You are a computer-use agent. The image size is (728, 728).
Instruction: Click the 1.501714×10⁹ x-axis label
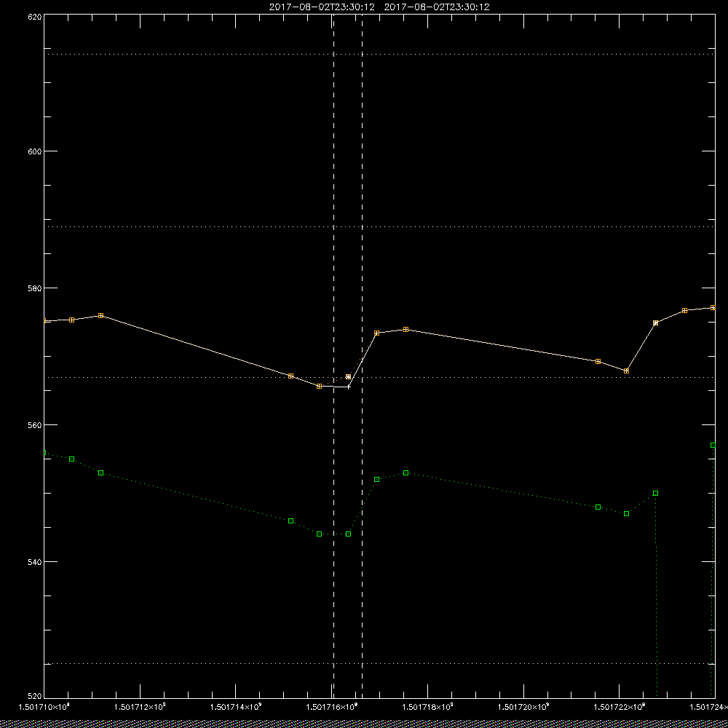click(236, 707)
